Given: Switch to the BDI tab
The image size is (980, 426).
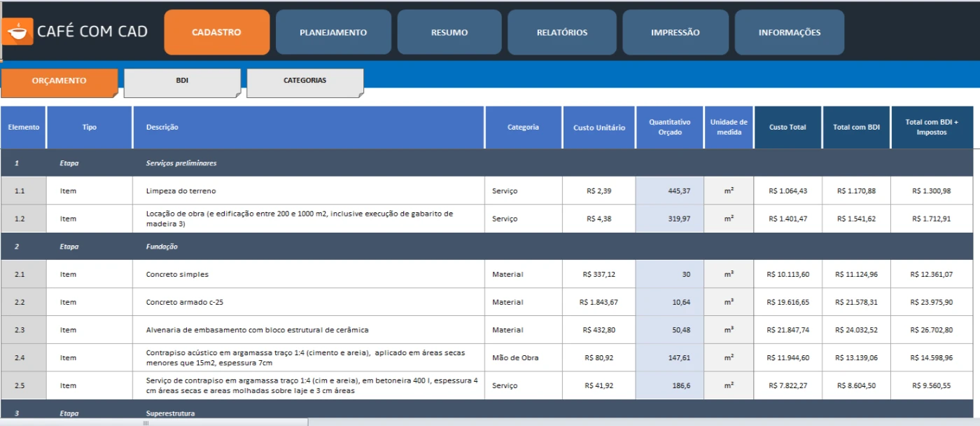Looking at the screenshot, I should (182, 81).
